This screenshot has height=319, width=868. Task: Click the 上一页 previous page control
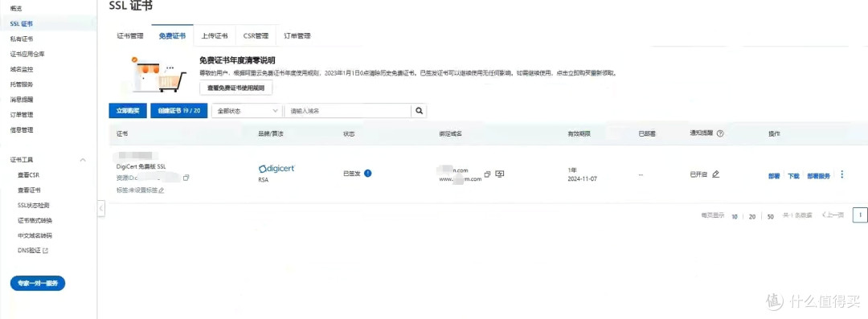(833, 215)
